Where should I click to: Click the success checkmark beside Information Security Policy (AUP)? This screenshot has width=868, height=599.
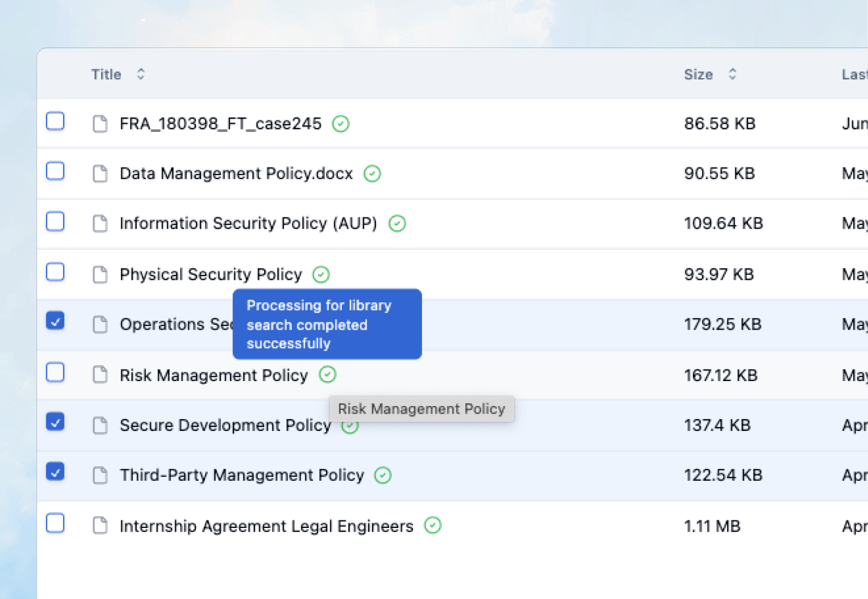(x=397, y=223)
